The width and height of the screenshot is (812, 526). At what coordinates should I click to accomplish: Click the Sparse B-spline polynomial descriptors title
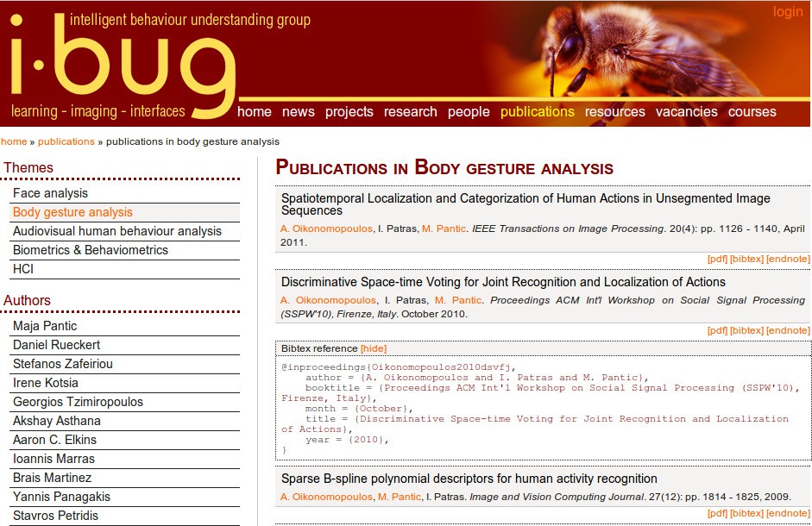(469, 479)
